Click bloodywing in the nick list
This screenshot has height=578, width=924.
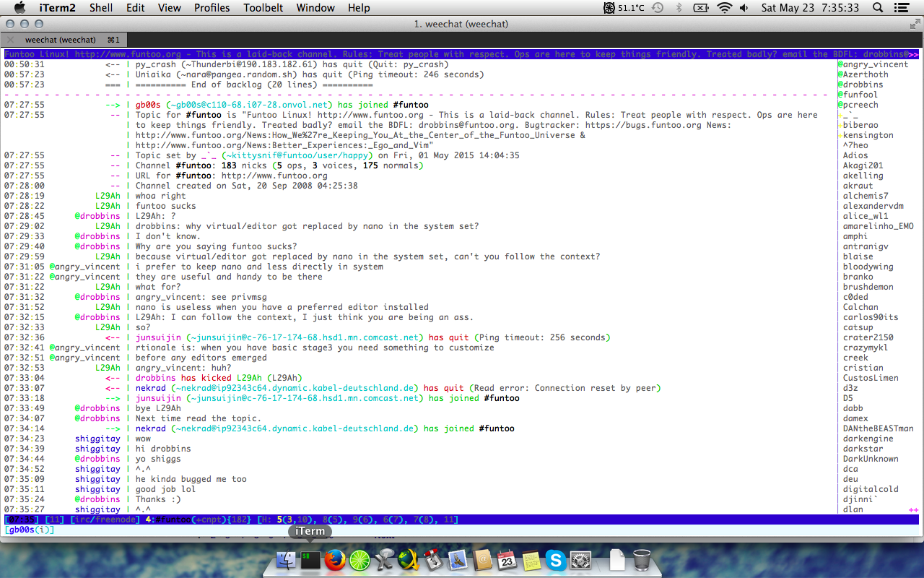click(868, 267)
